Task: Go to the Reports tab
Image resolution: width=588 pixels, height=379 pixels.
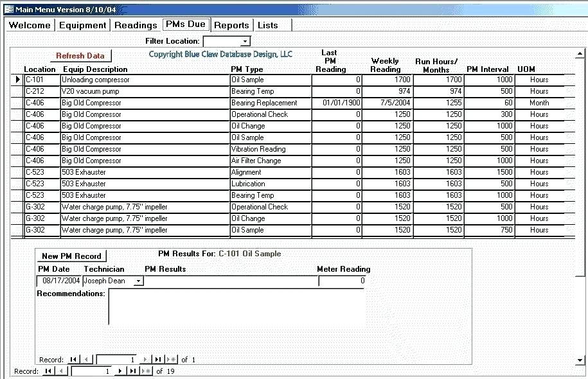Action: pyautogui.click(x=232, y=25)
